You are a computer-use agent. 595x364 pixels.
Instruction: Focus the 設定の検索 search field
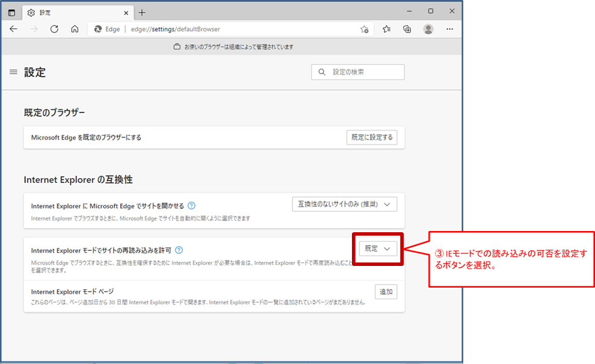click(358, 72)
